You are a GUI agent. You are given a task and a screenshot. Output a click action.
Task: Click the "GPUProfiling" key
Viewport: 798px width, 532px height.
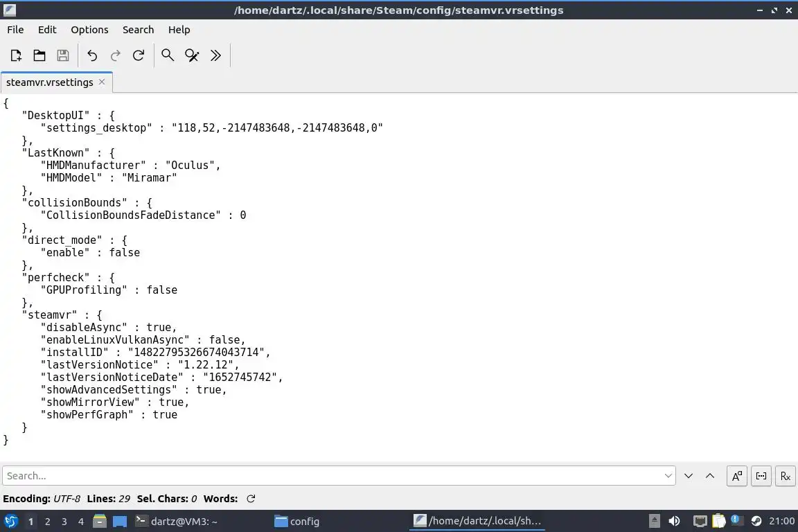pos(84,290)
